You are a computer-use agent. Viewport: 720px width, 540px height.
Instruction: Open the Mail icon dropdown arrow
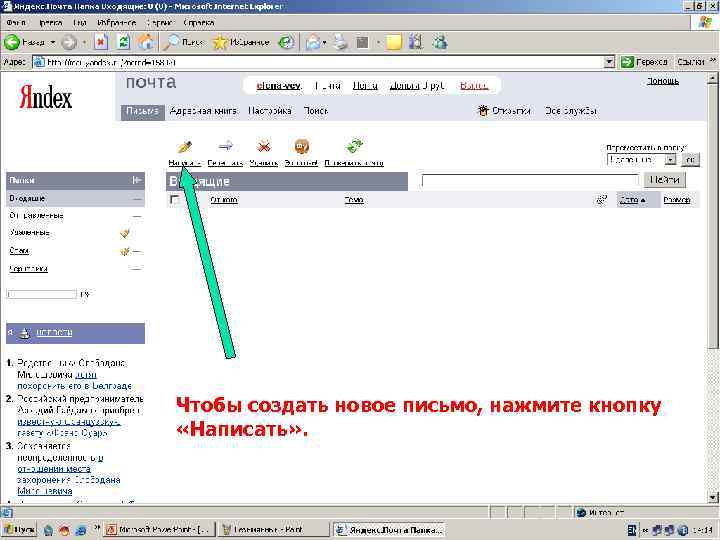(324, 43)
